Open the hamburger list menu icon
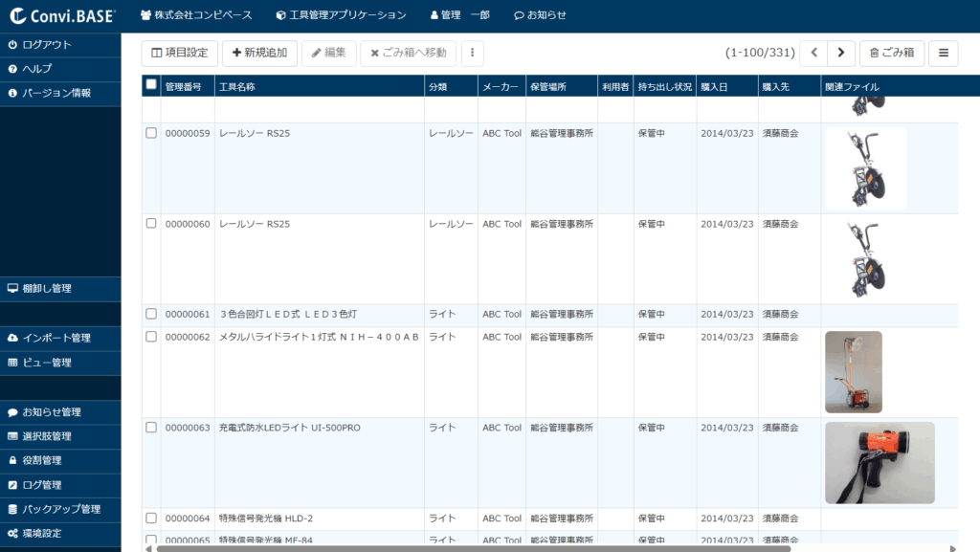The image size is (980, 552). click(943, 54)
